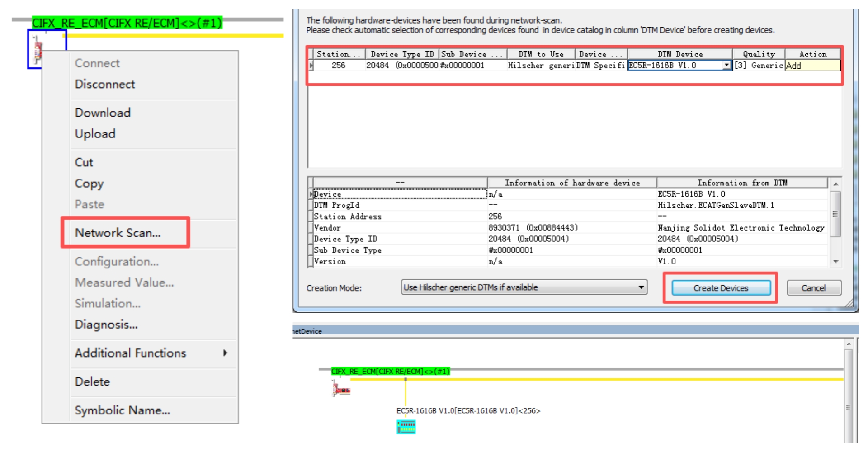868x452 pixels.
Task: Click the Quality column header
Action: pyautogui.click(x=759, y=54)
